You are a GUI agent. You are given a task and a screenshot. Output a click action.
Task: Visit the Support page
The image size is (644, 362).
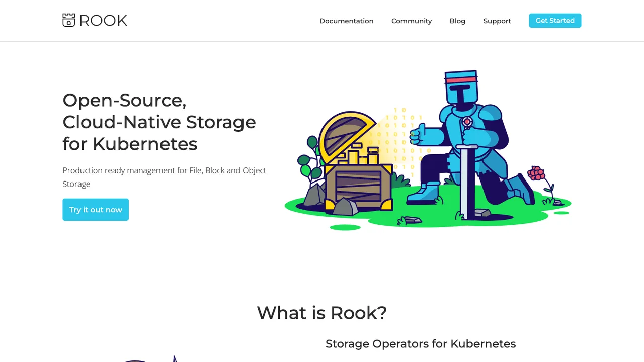(497, 21)
